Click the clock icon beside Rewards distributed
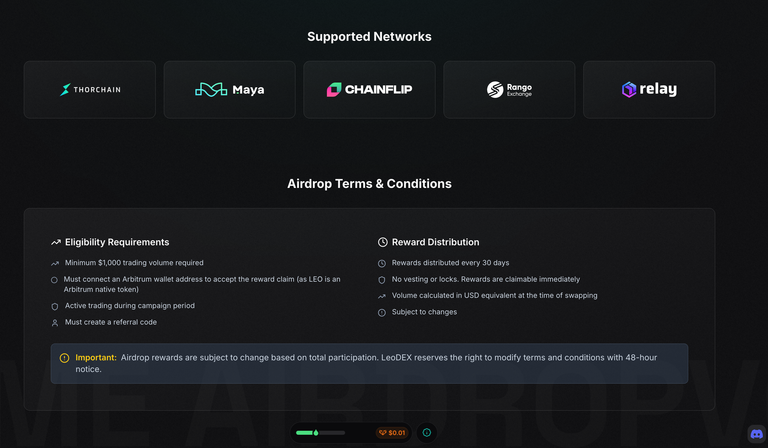Screen dimensions: 768x448 coord(382,263)
